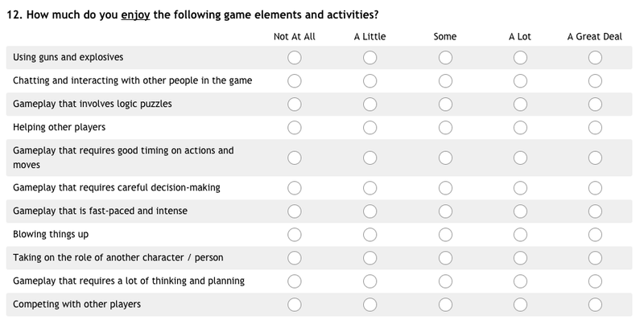This screenshot has height=328, width=644.
Task: Select 'Not At All' for Helping other players
Action: [295, 128]
